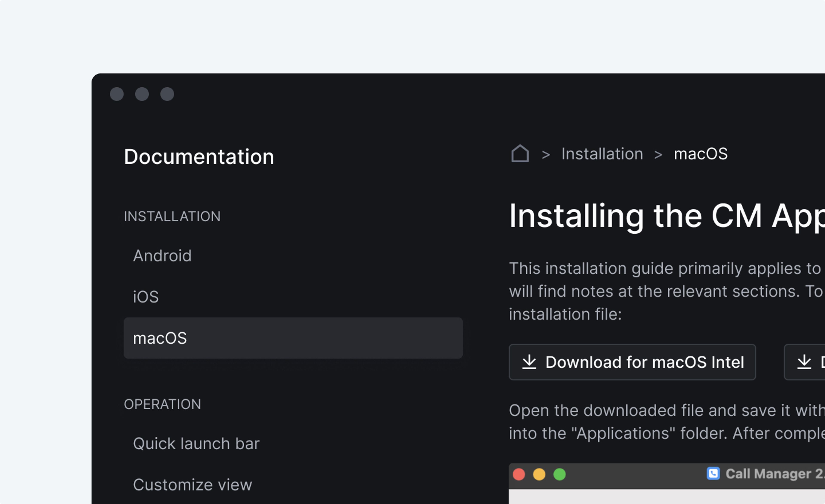Open the Android installation page
The height and width of the screenshot is (504, 825).
(162, 256)
